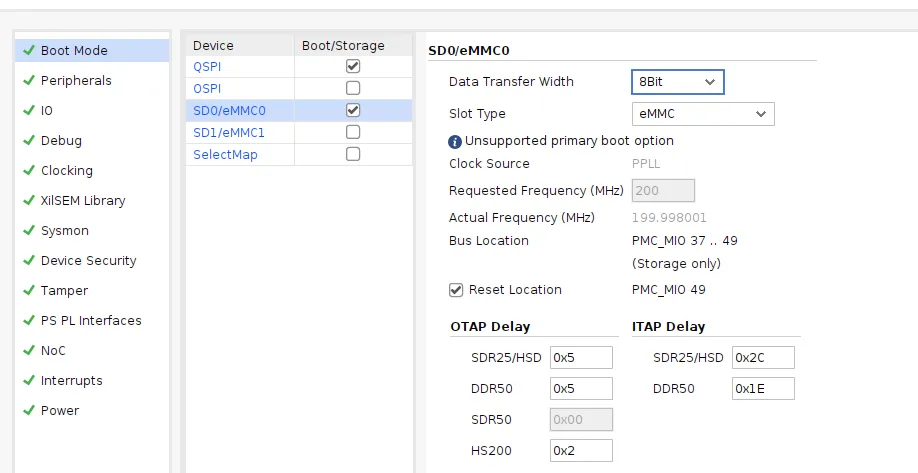Click the info icon beside Unsupported primary boot option
The height and width of the screenshot is (473, 918).
pyautogui.click(x=455, y=141)
